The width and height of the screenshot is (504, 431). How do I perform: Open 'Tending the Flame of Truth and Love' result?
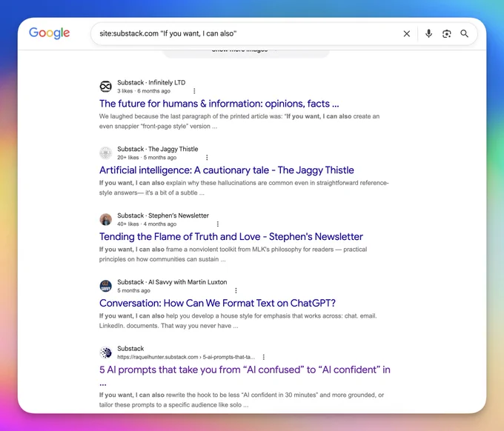231,237
